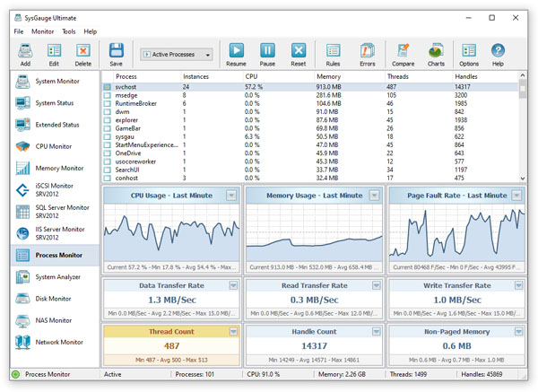Open the Tools menu
The height and width of the screenshot is (392, 538).
tap(68, 31)
